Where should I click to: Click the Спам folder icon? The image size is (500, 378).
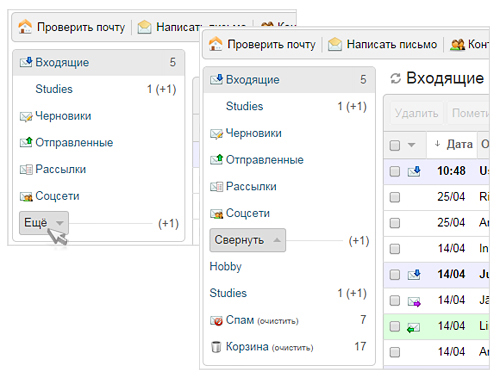tap(216, 320)
